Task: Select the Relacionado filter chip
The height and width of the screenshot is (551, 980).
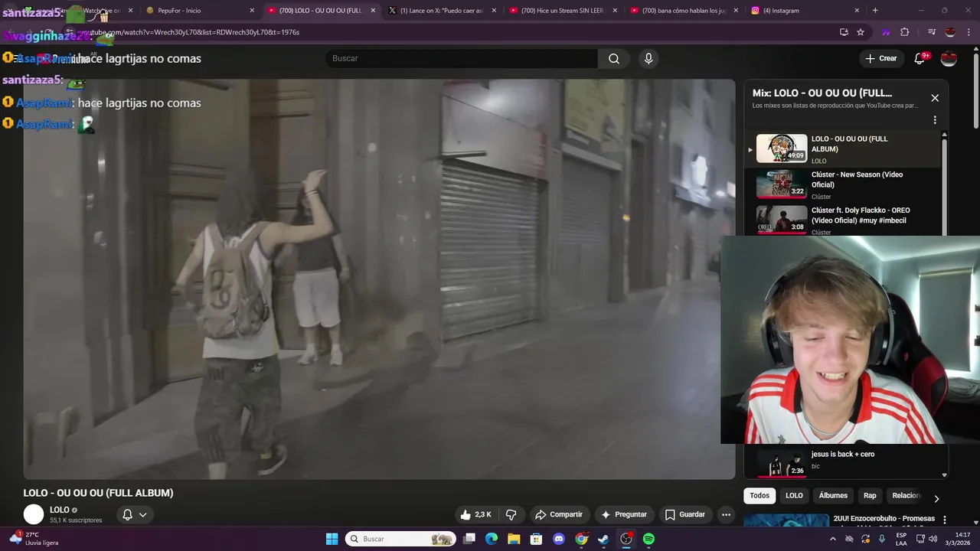Action: tap(906, 496)
